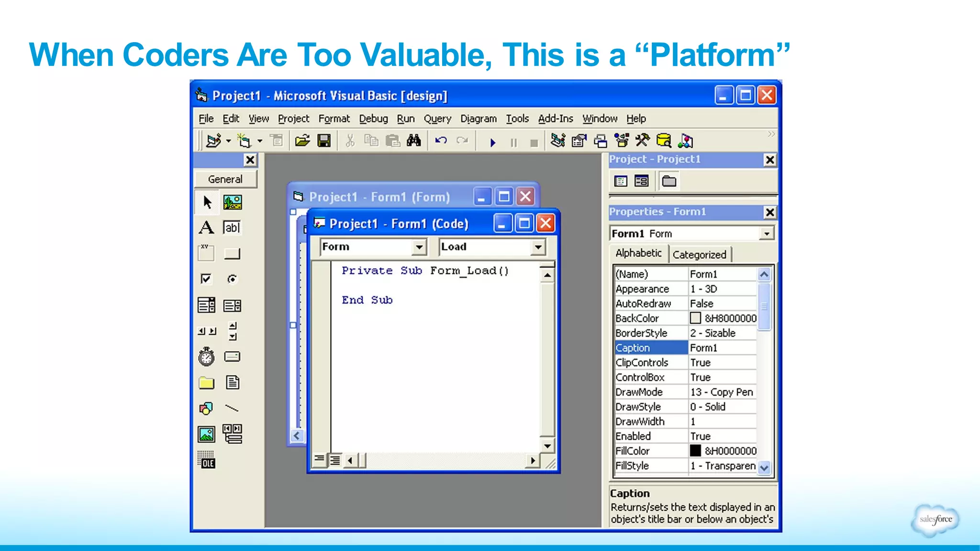Close the Properties - Form1 panel
980x551 pixels.
(x=769, y=212)
